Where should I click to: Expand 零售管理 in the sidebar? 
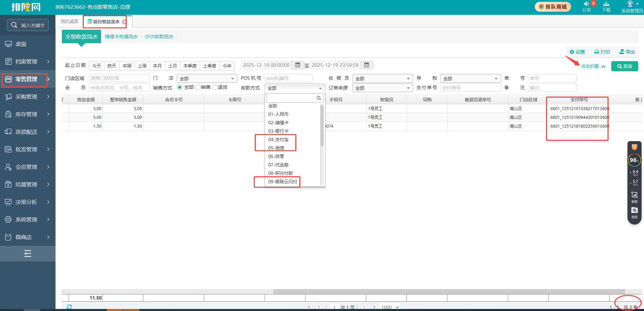pyautogui.click(x=28, y=79)
